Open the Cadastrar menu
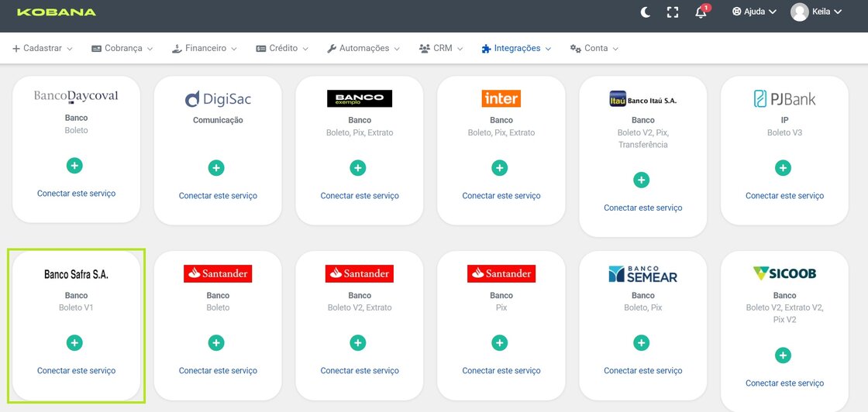868x412 pixels. click(x=43, y=48)
